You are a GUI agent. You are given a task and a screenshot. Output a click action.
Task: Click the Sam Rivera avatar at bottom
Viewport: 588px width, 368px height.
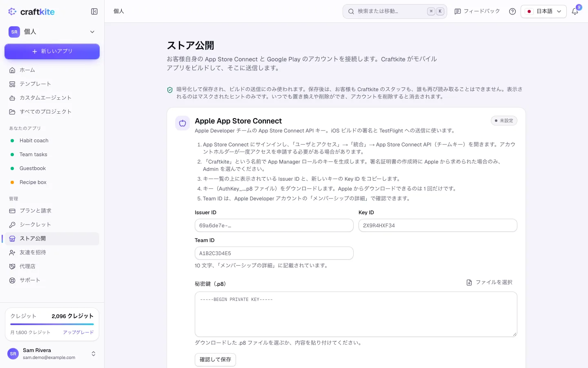[13, 354]
